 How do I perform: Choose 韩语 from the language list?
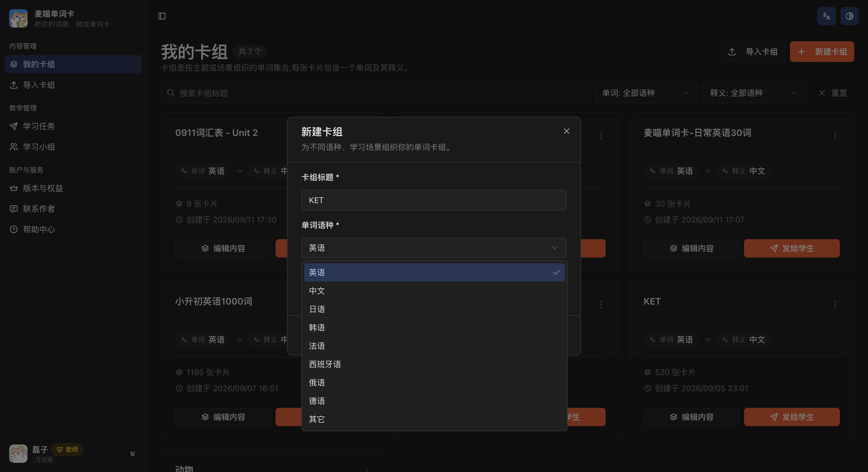click(x=434, y=327)
